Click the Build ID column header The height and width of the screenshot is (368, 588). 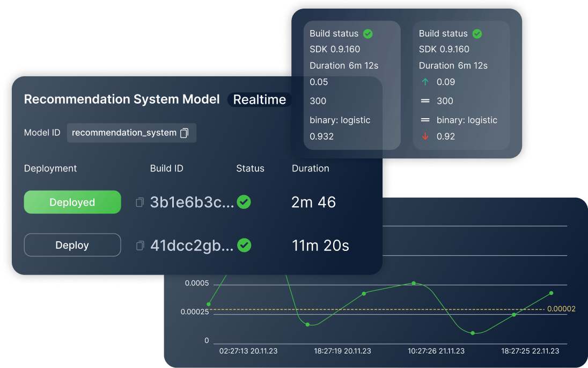(x=166, y=168)
